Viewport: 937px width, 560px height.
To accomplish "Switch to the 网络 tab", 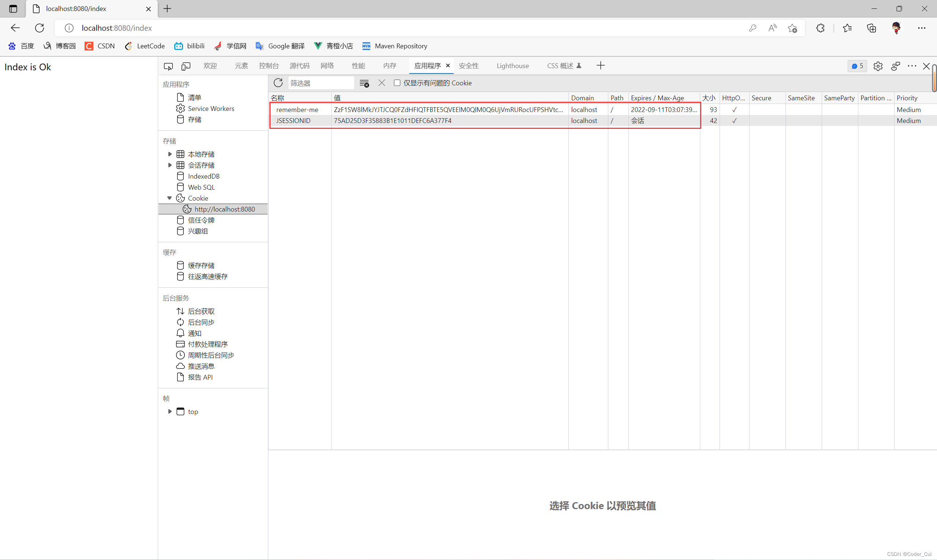I will coord(327,66).
